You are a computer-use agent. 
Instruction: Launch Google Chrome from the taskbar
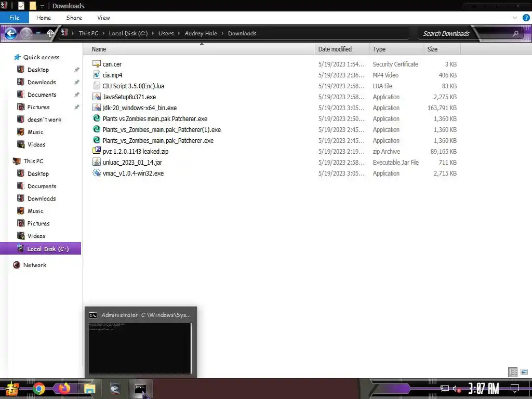39,389
